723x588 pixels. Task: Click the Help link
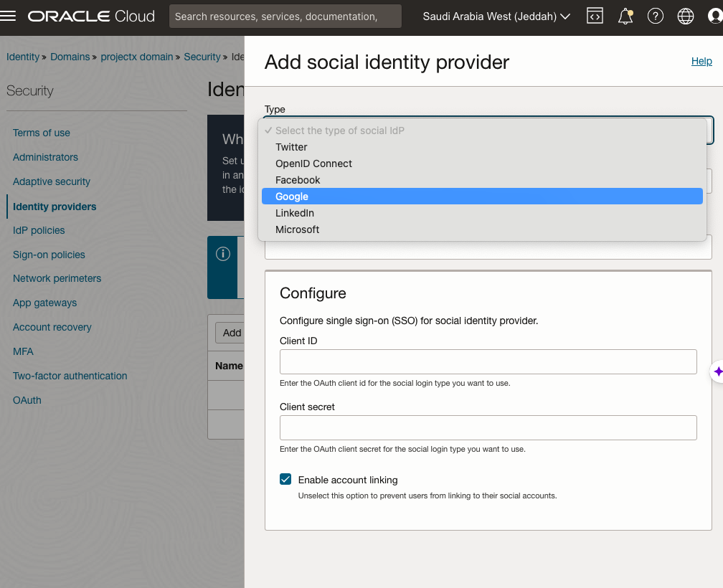pyautogui.click(x=701, y=62)
